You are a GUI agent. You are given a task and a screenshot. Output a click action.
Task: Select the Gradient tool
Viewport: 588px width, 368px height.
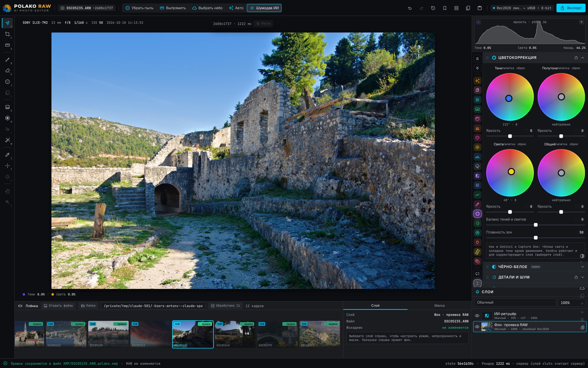(7, 107)
